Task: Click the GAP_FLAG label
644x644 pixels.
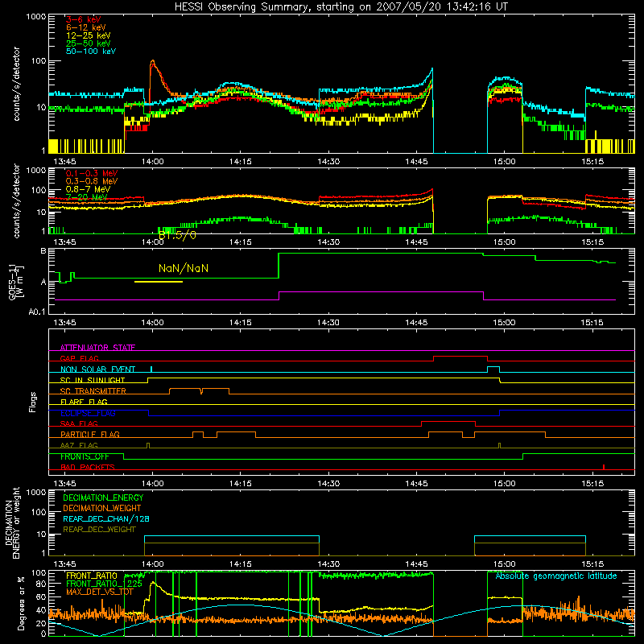Action: [x=79, y=358]
